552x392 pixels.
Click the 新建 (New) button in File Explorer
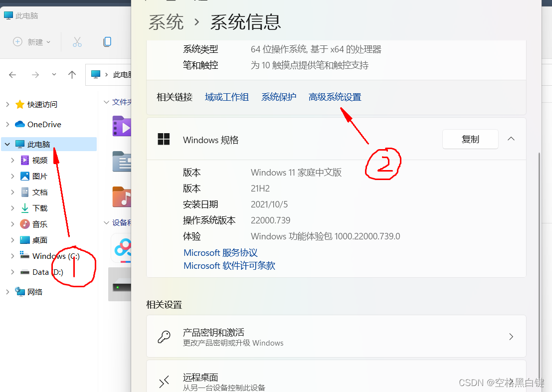pyautogui.click(x=32, y=42)
